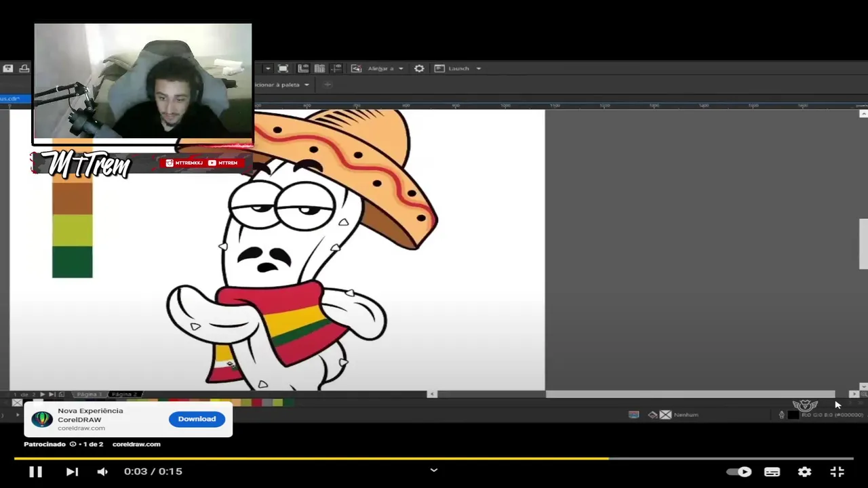Screen dimensions: 868x488
Task: Click the vertical scrollbar thumb
Action: (x=863, y=244)
